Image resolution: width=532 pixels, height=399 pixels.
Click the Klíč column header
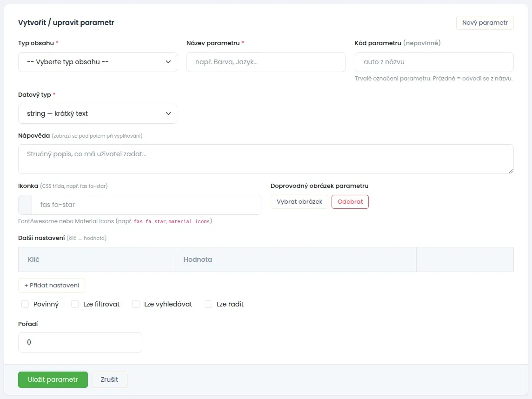[96, 259]
